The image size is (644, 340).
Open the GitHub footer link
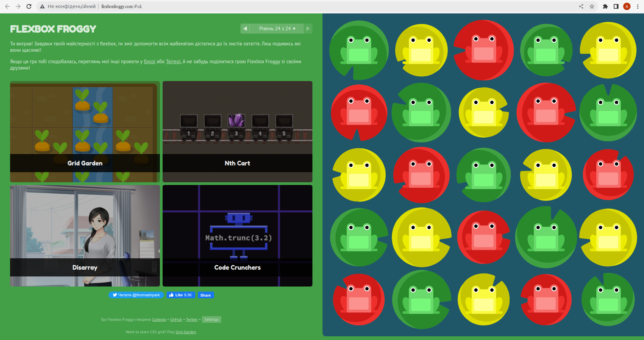tap(176, 319)
